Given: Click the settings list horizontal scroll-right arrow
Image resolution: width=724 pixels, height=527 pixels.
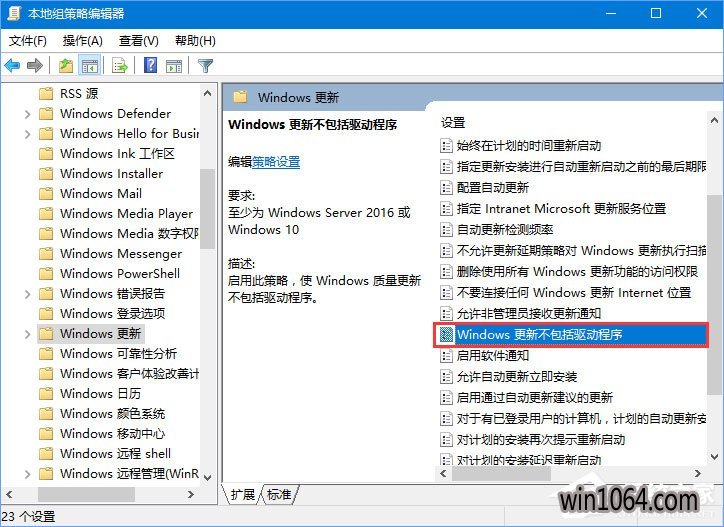Looking at the screenshot, I should [x=698, y=473].
